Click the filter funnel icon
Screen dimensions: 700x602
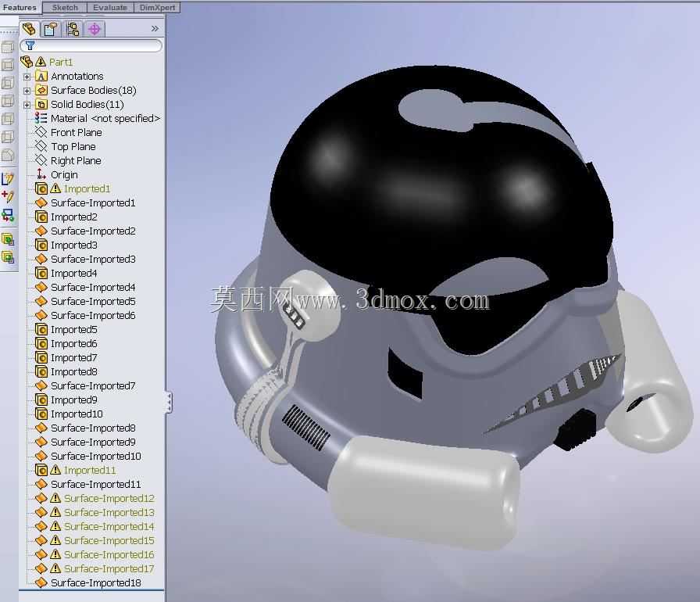30,45
